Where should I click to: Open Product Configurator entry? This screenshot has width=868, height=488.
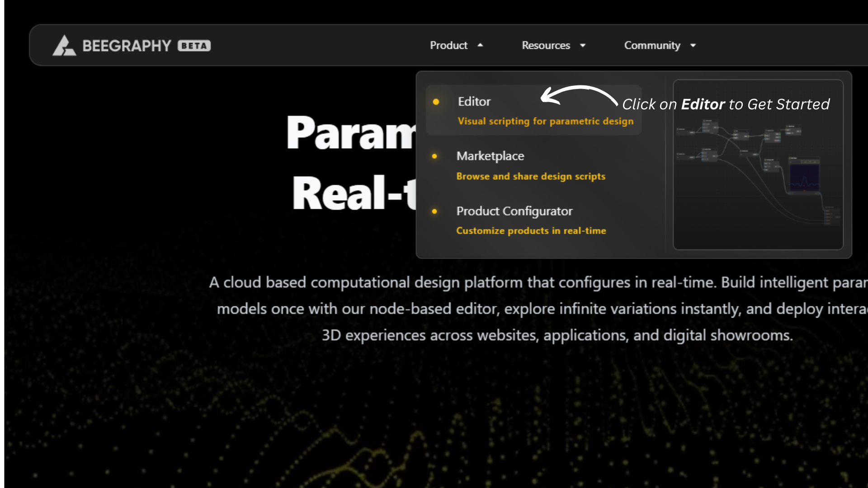pos(514,211)
